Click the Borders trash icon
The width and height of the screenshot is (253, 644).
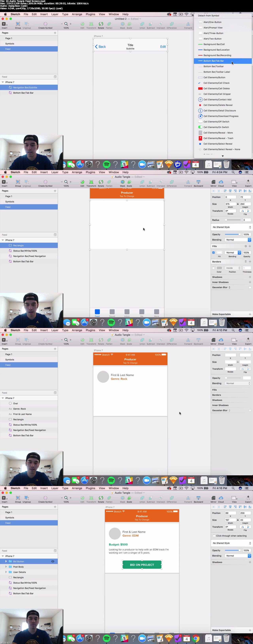pyautogui.click(x=245, y=261)
